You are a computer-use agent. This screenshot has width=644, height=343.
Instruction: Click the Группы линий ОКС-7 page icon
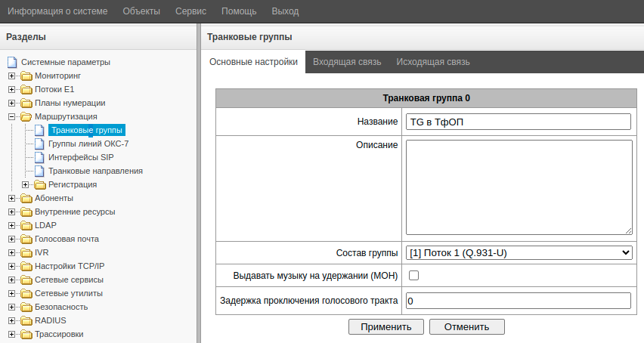(40, 144)
